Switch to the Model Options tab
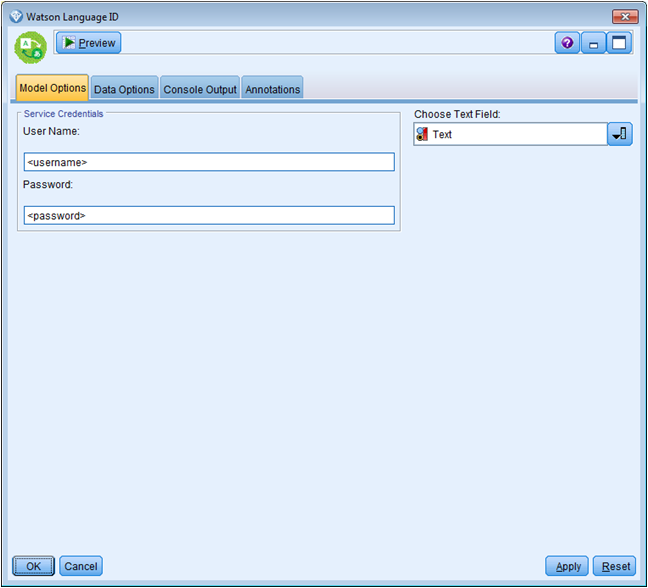This screenshot has height=588, width=648. (52, 88)
